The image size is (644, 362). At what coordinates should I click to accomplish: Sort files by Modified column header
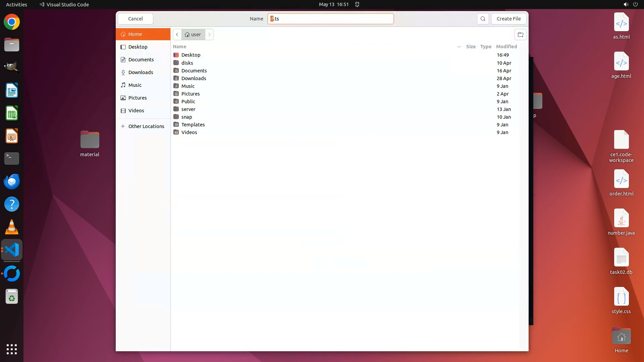[506, 47]
